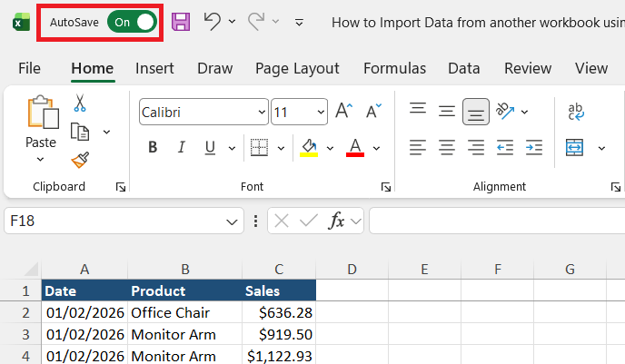Screen dimensions: 625x364
Task: Click the Select All corner triangle
Action: [x=31, y=269]
